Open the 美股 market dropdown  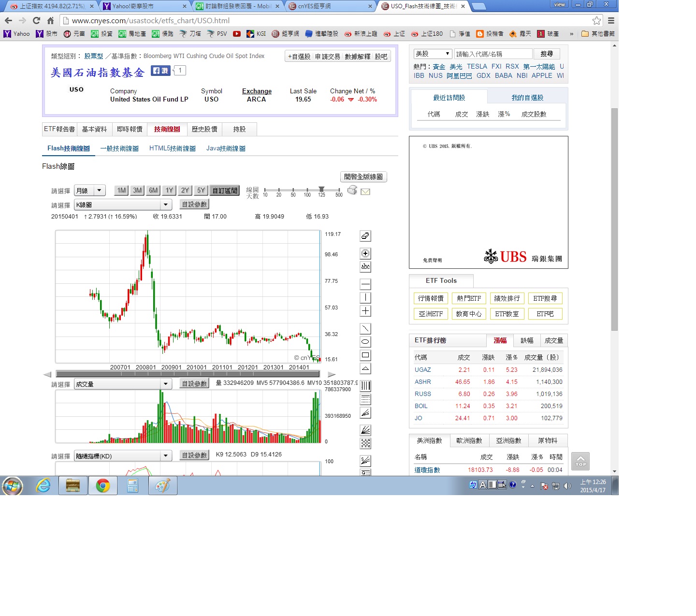433,54
